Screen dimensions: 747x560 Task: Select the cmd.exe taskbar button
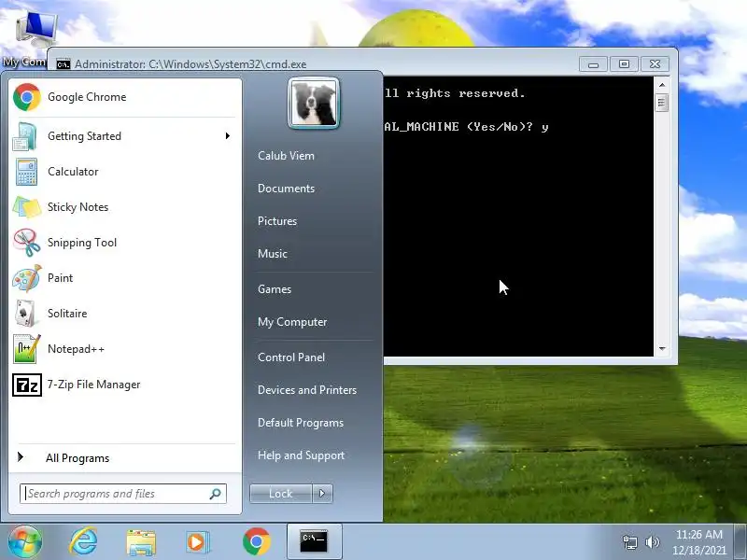[314, 541]
